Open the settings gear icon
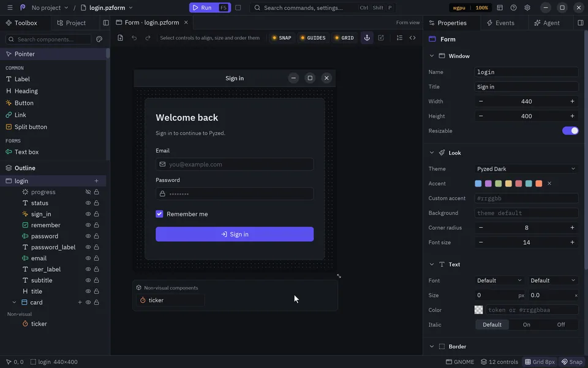Image resolution: width=588 pixels, height=368 pixels. [527, 7]
